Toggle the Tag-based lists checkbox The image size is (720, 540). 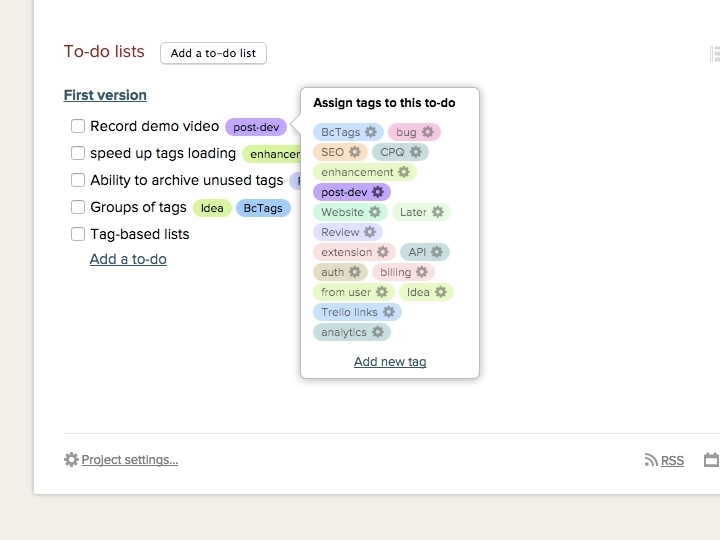pos(78,235)
